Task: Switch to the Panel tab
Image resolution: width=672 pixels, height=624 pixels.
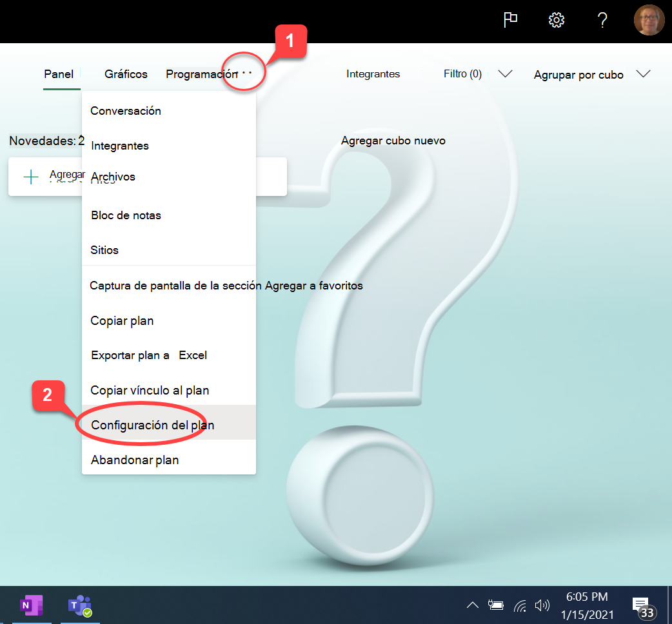Action: coord(59,74)
